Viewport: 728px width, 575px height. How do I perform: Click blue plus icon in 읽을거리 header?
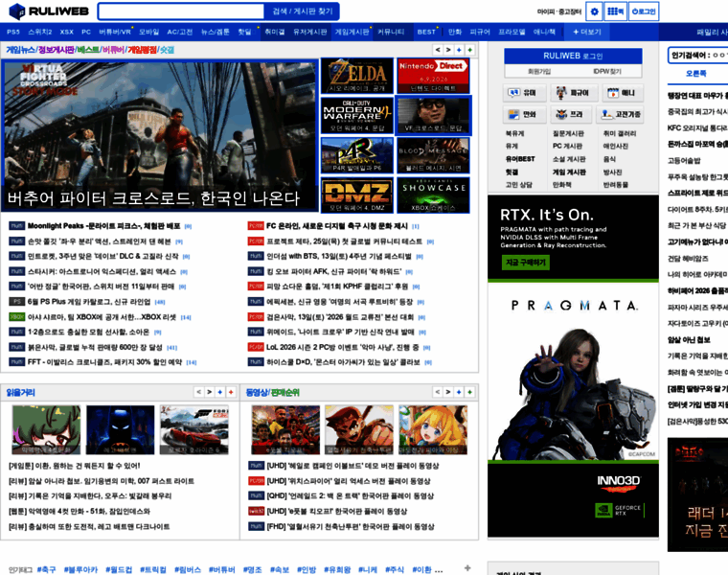[220, 392]
